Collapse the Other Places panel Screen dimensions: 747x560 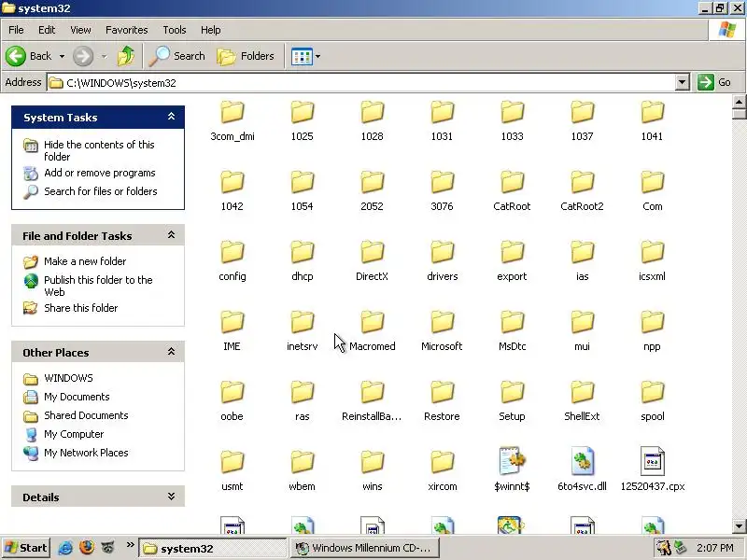click(x=171, y=352)
